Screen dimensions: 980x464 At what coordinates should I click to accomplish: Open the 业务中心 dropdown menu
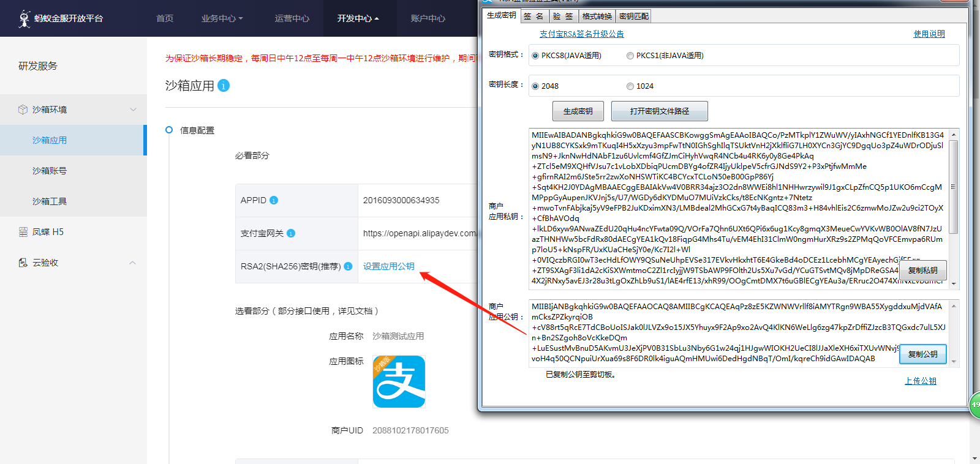[222, 18]
